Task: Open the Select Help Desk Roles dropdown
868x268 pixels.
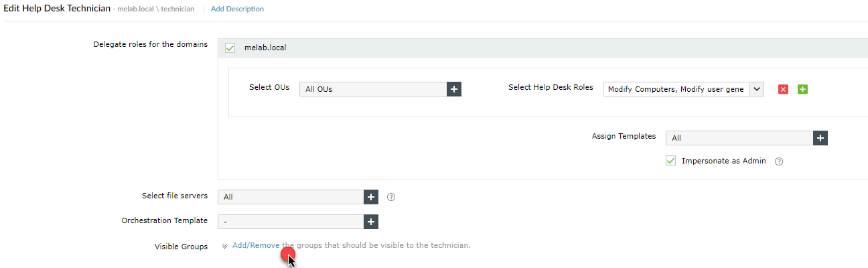Action: pos(756,89)
